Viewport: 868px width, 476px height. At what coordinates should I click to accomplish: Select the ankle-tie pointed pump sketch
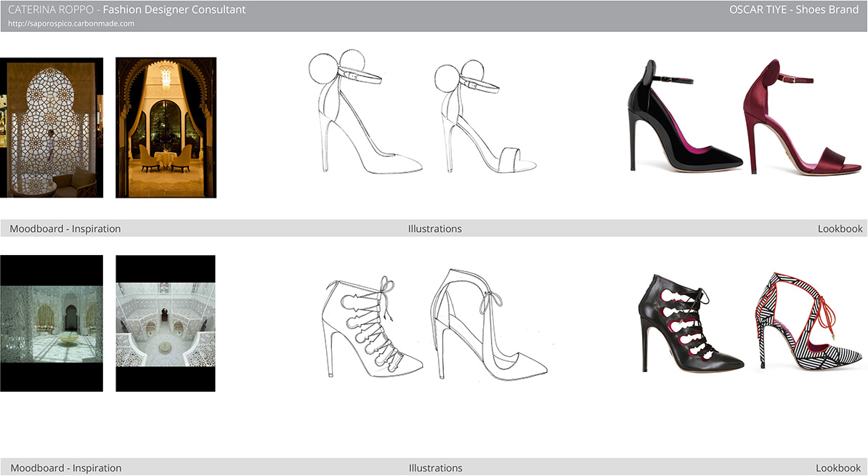tap(489, 325)
